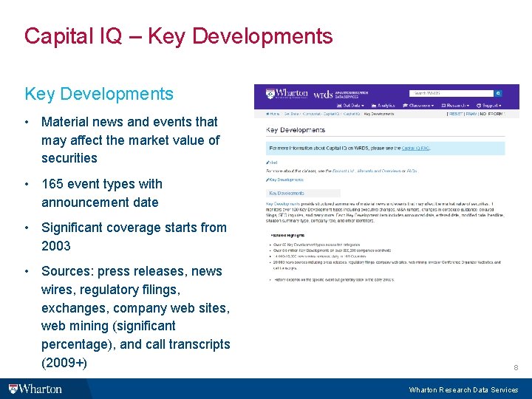532x399 pixels.
Task: Select the Key Developments tab box
Action: coord(303,194)
